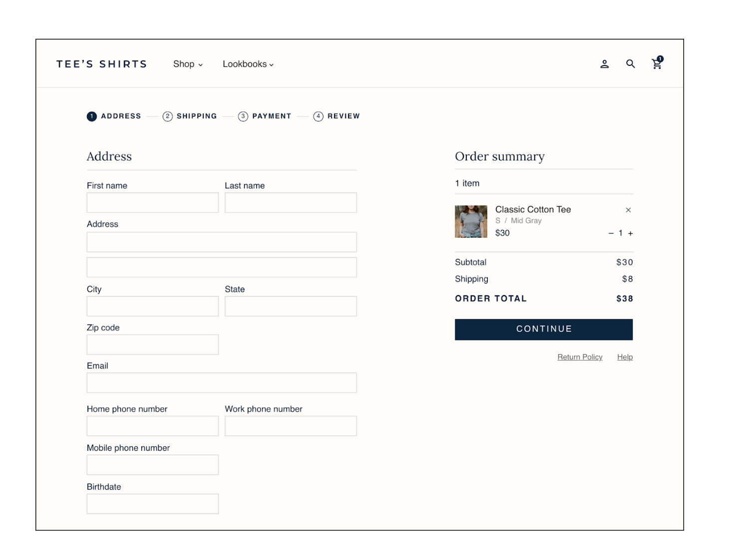
Task: Open the shopping cart icon
Action: [657, 63]
